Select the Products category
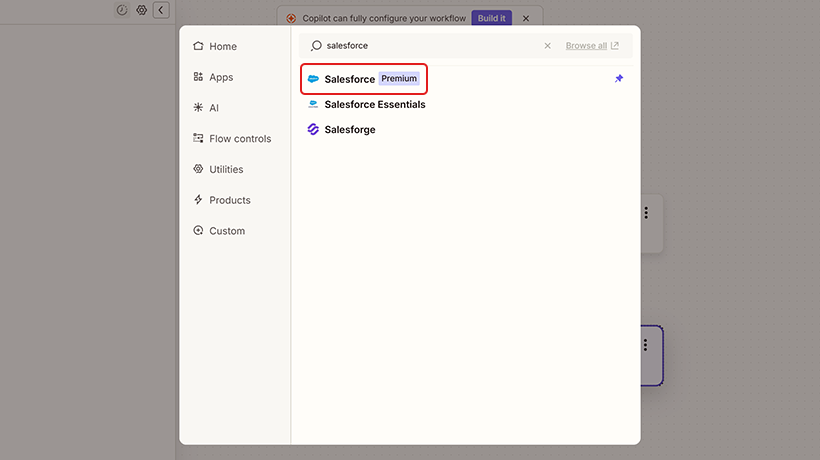Image resolution: width=820 pixels, height=460 pixels. [x=229, y=200]
